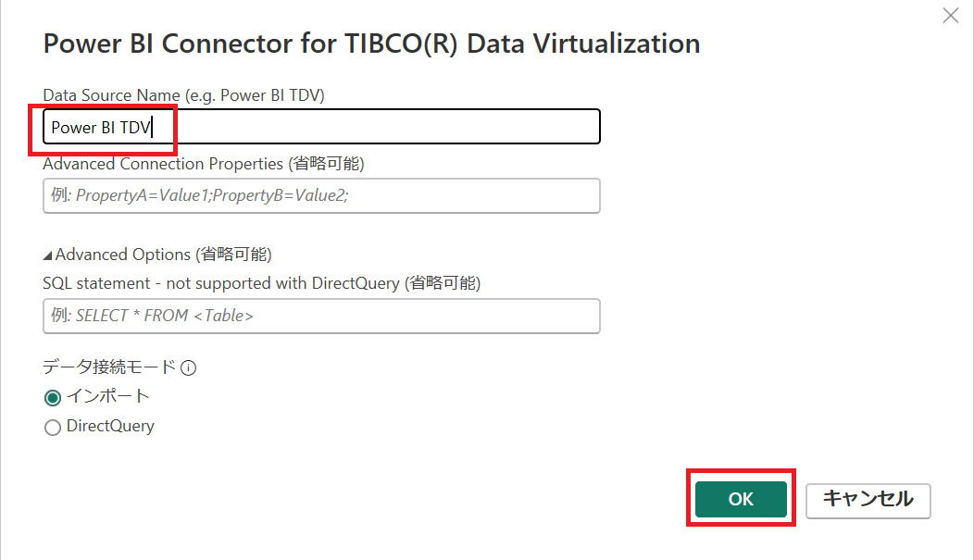Collapse the Advanced Options disclosure triangle
974x560 pixels.
tap(47, 255)
